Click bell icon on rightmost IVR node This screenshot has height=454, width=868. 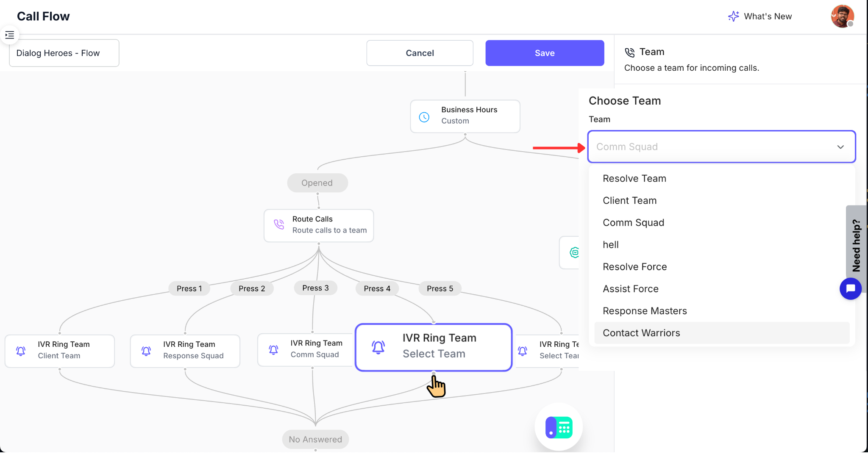(523, 351)
